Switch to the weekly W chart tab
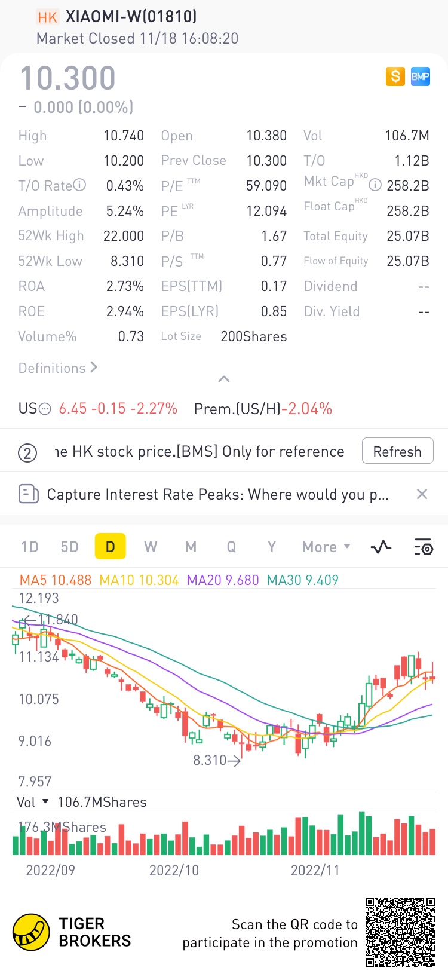The width and height of the screenshot is (448, 980). pos(151,547)
